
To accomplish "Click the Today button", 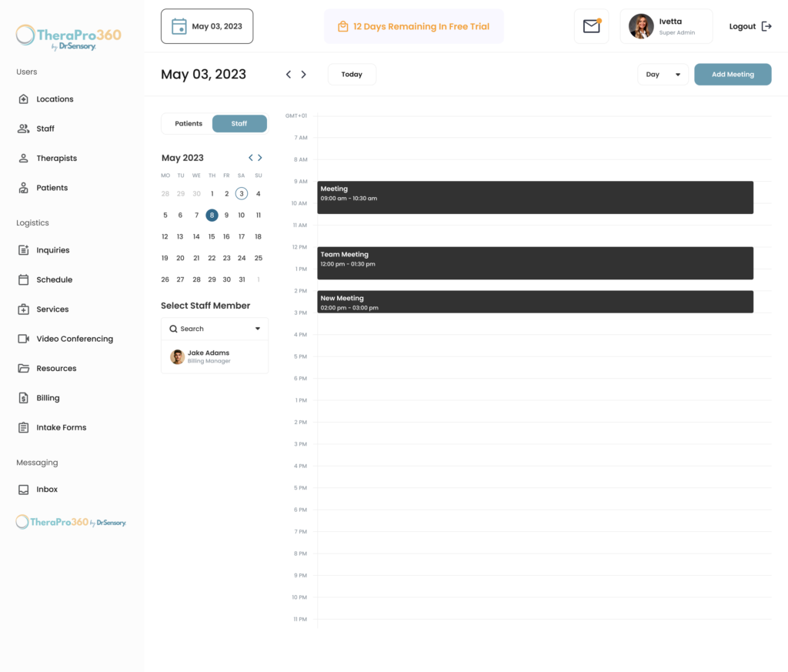I will click(352, 75).
